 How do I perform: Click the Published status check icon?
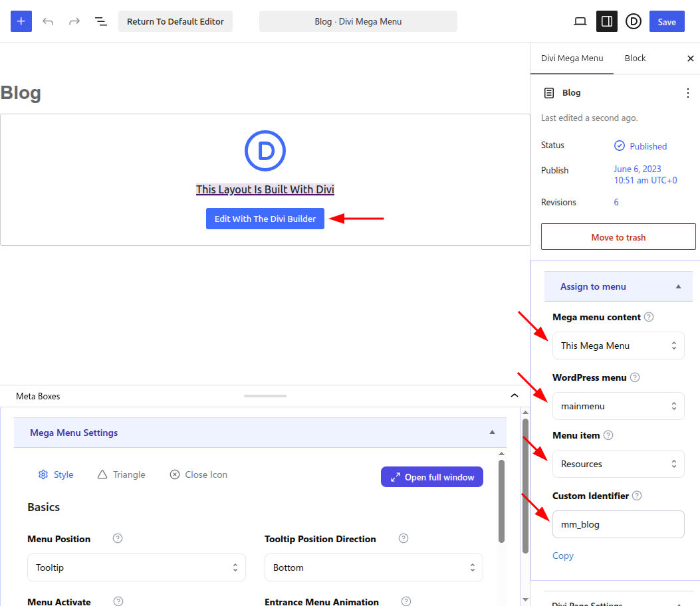click(619, 146)
